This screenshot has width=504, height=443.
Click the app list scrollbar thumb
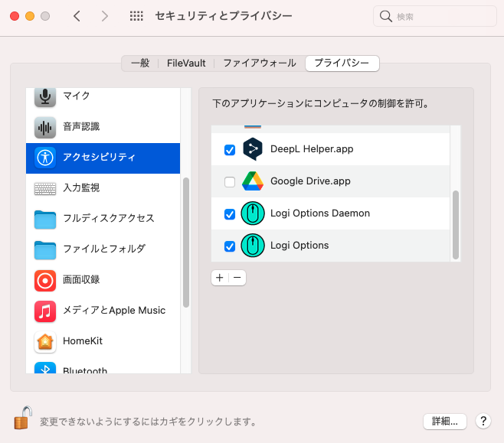[456, 225]
